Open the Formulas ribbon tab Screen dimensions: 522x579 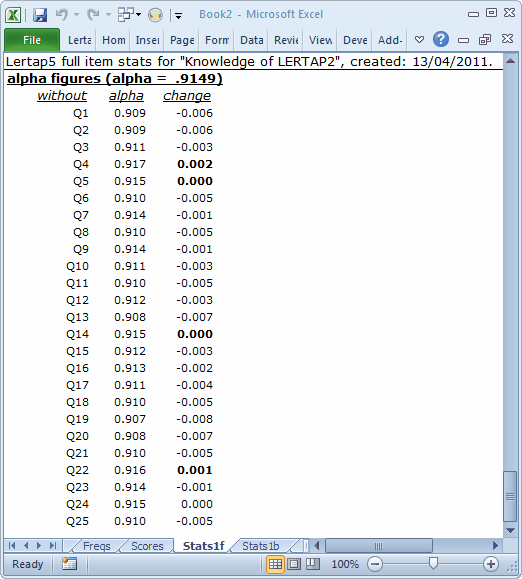(x=217, y=40)
